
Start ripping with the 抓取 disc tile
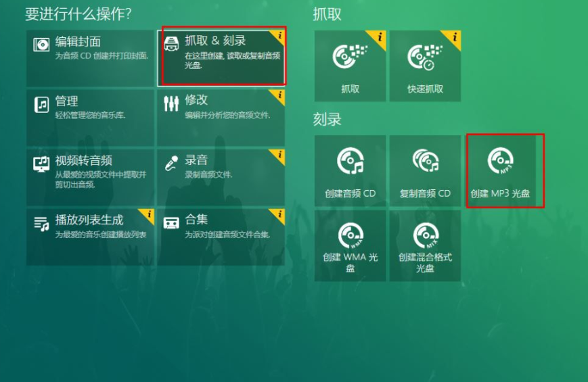(350, 66)
